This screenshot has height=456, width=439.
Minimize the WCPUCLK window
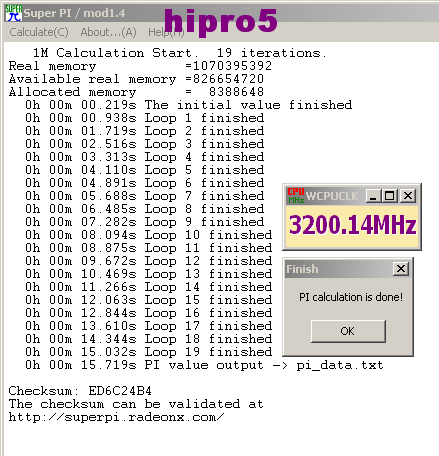pyautogui.click(x=373, y=196)
